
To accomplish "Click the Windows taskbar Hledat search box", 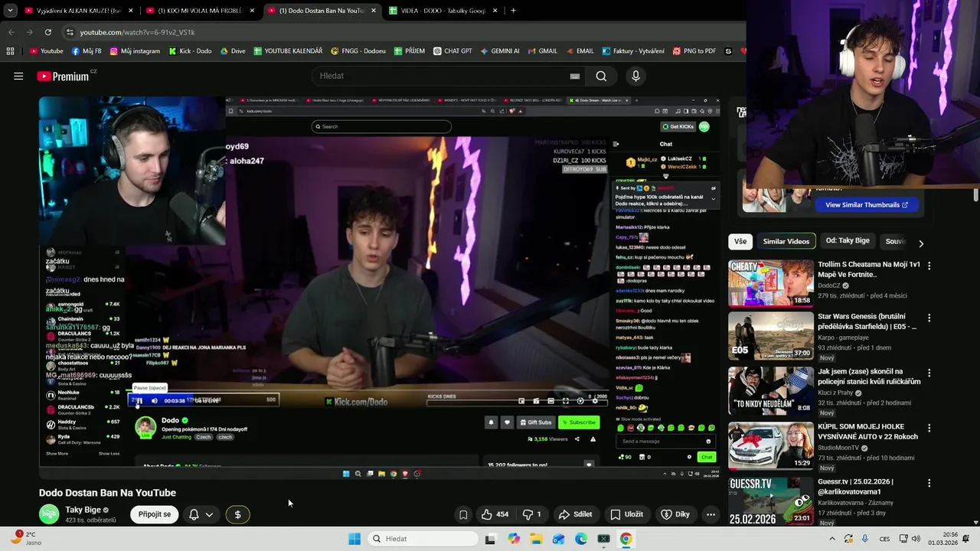I will click(x=421, y=539).
